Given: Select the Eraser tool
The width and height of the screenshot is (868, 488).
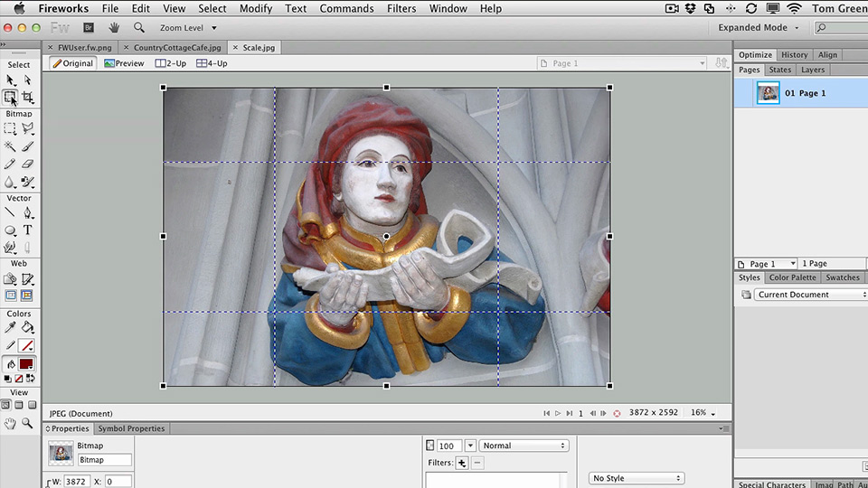Looking at the screenshot, I should (x=27, y=164).
